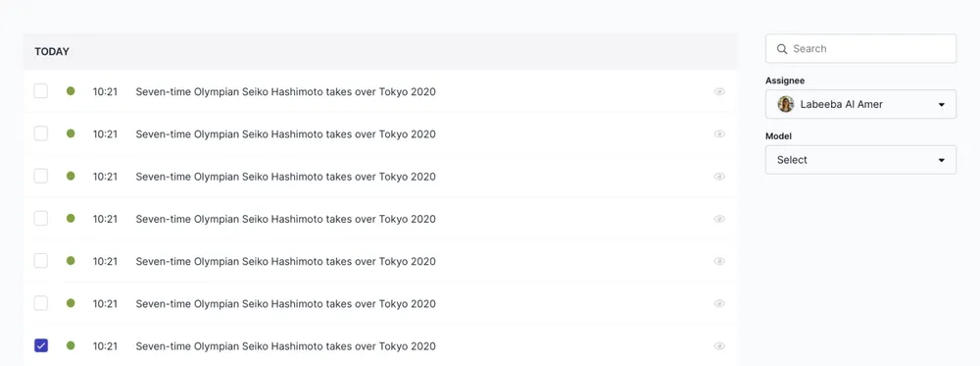Image resolution: width=980 pixels, height=366 pixels.
Task: Expand the Model dropdown caret
Action: pos(941,160)
